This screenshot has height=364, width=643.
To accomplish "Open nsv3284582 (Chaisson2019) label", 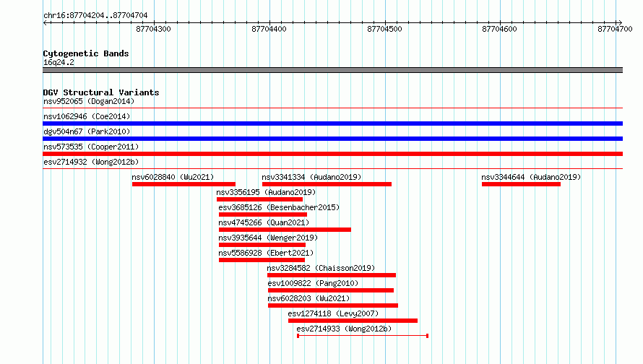I will [x=321, y=268].
